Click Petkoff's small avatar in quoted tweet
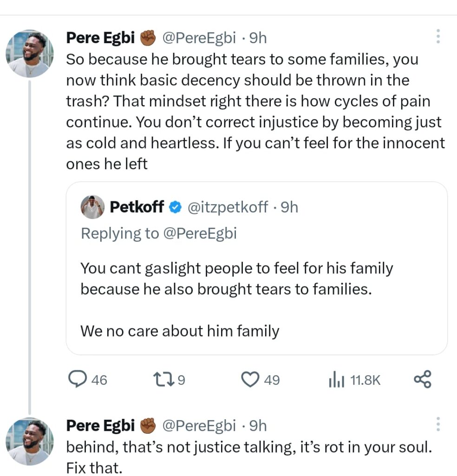457x476 pixels. (92, 207)
